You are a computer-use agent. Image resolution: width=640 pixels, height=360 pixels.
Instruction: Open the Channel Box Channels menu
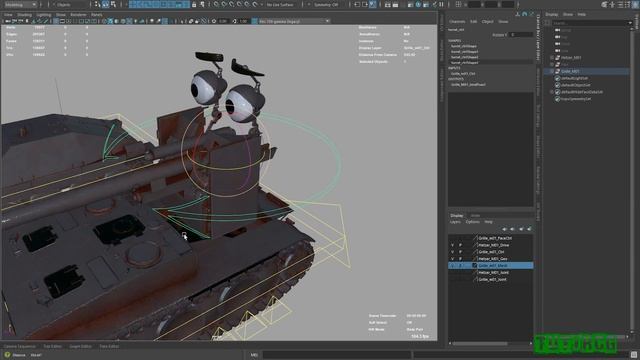(x=457, y=22)
